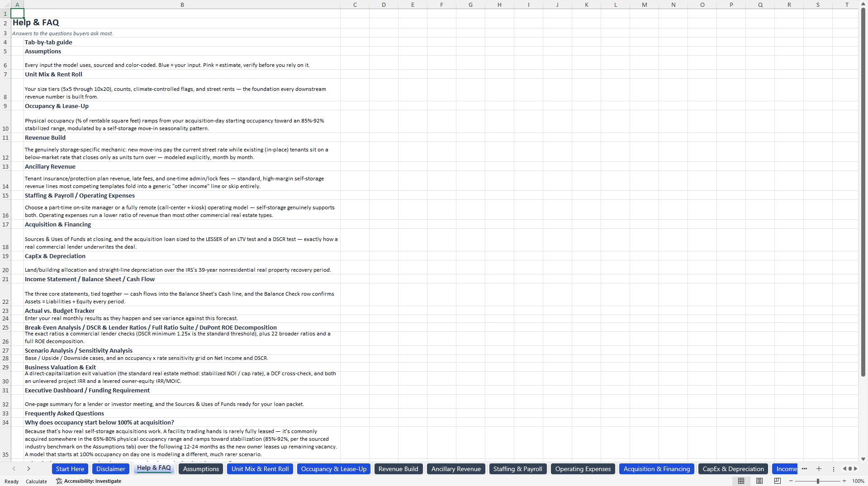Click the zoom in plus button
This screenshot has height=486, width=868.
844,481
